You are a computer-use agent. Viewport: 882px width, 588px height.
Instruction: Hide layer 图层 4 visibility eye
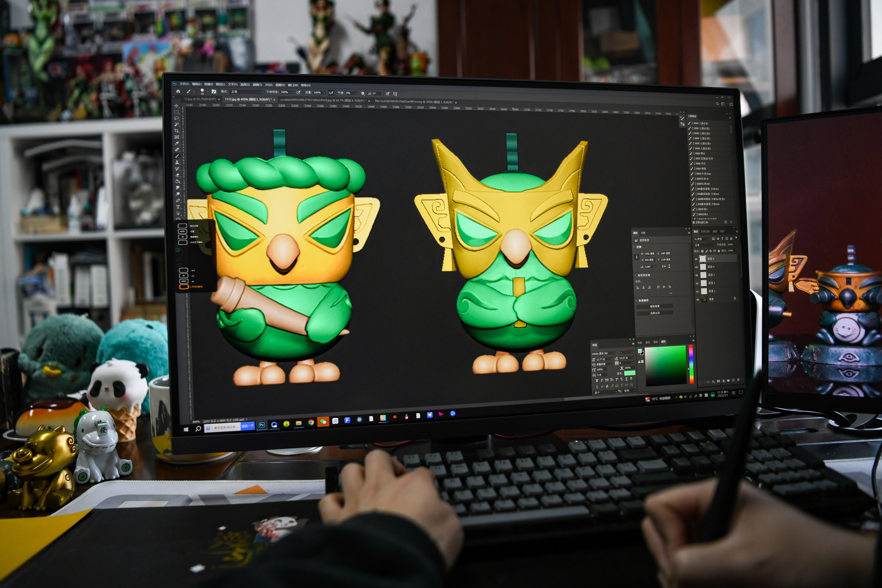(697, 267)
